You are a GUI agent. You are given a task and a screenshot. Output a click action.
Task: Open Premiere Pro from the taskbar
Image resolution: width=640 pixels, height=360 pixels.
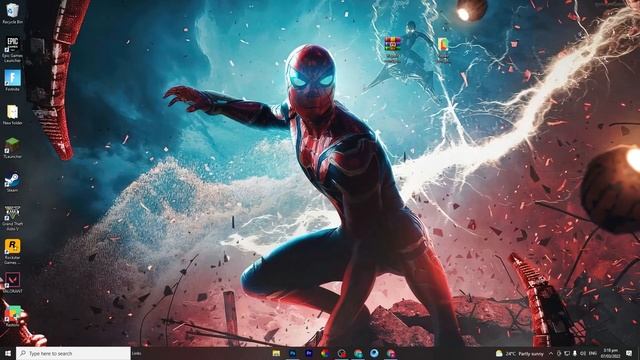[309, 353]
